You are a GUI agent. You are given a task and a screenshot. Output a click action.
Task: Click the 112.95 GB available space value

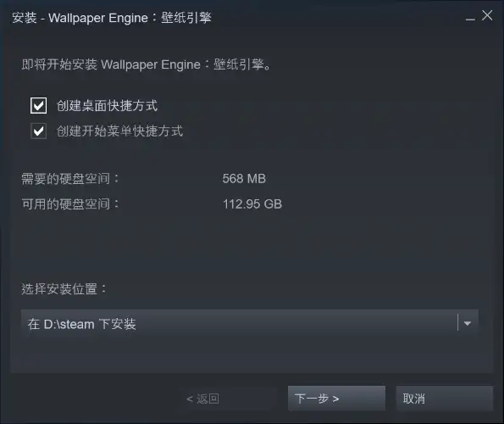pyautogui.click(x=252, y=204)
